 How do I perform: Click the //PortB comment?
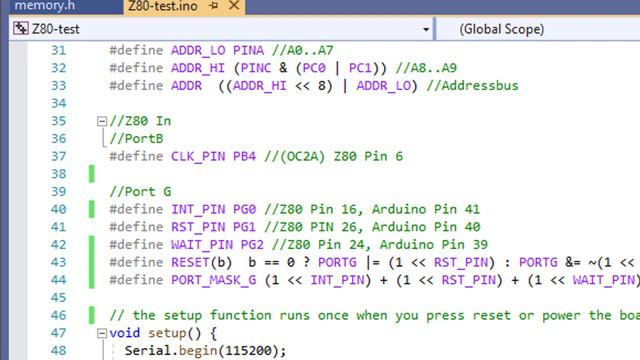(136, 139)
